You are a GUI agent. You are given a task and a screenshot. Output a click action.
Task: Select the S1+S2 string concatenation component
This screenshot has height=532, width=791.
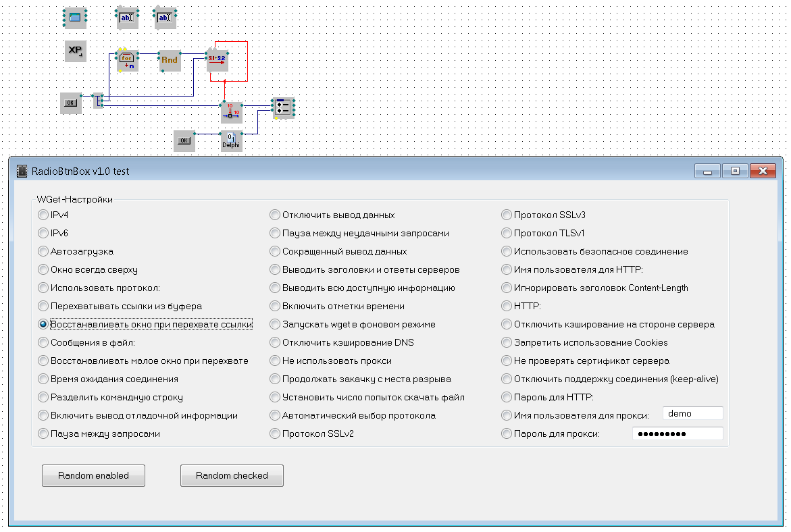[x=218, y=61]
